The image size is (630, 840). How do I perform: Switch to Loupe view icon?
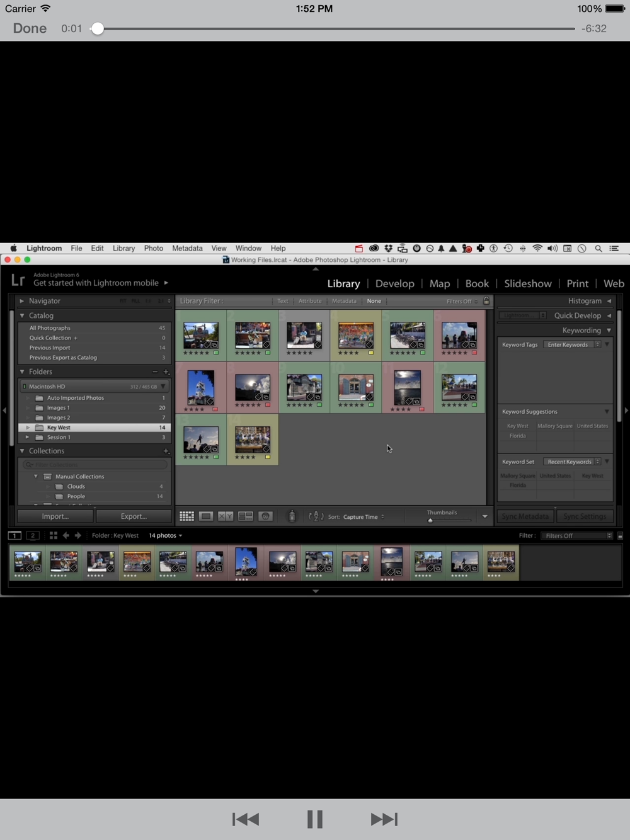206,516
